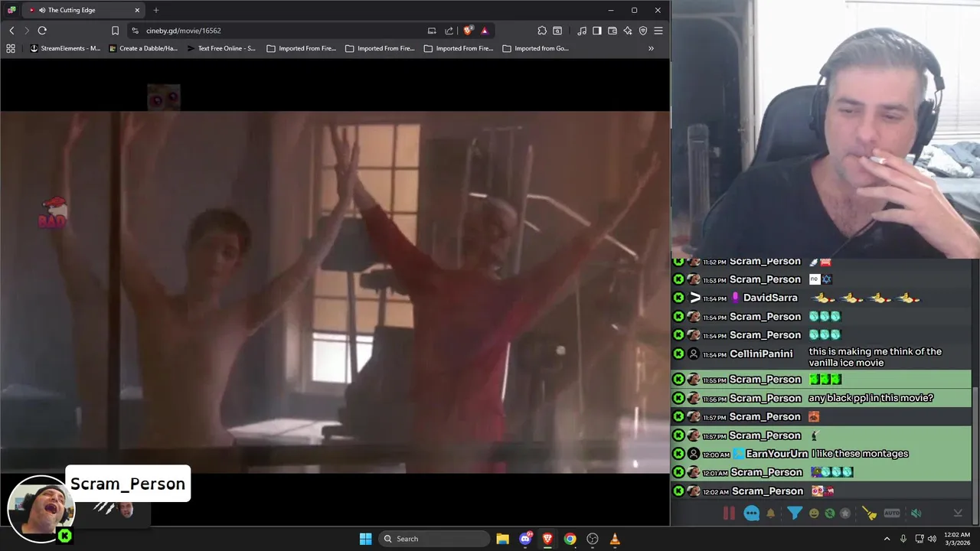Open the second Imported From Fire bookmark folder

380,48
